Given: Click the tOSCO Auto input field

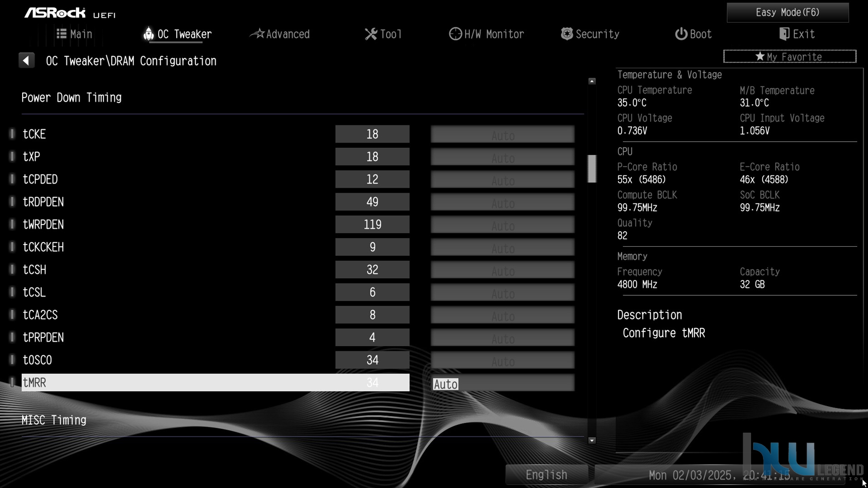Looking at the screenshot, I should coord(503,360).
